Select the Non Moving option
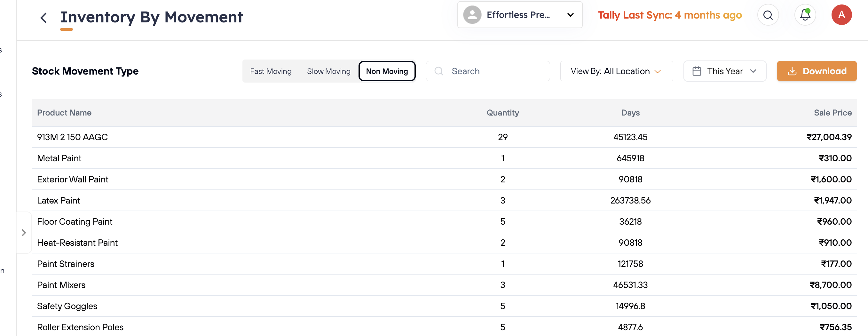This screenshot has height=336, width=868. pyautogui.click(x=387, y=71)
